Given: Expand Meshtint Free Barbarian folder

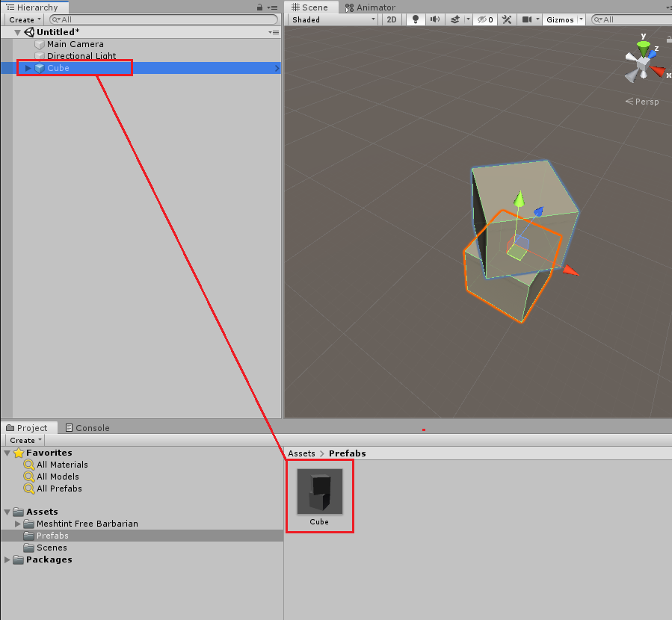Looking at the screenshot, I should click(x=18, y=524).
